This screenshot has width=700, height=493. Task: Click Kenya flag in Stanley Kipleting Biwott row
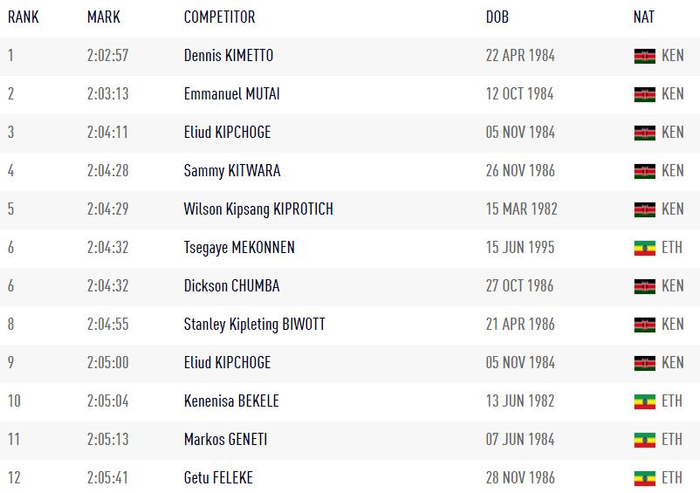(x=644, y=325)
